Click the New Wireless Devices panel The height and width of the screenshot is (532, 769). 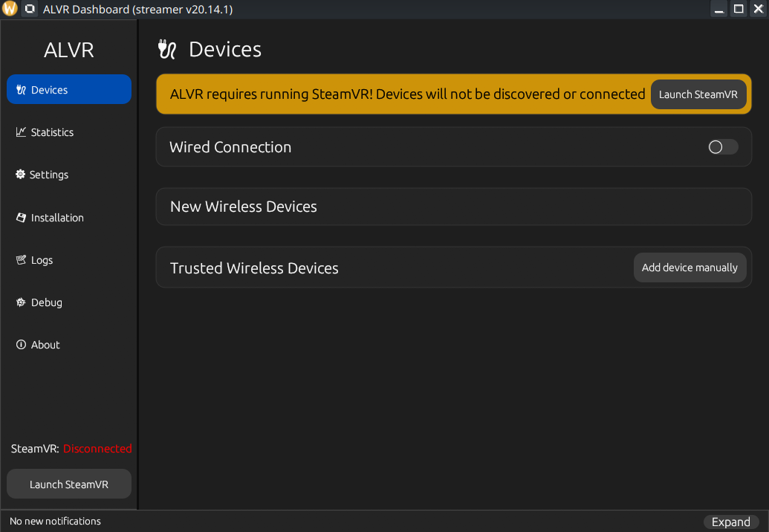point(454,207)
